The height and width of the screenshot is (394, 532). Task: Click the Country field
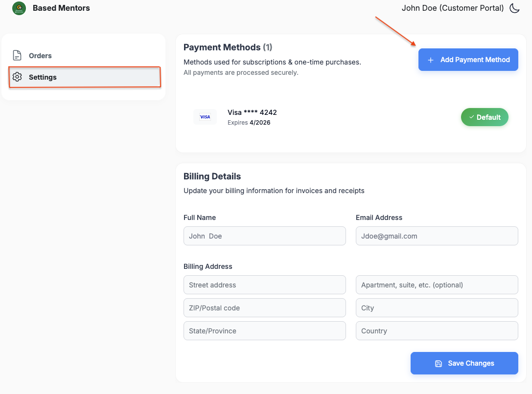tap(437, 330)
